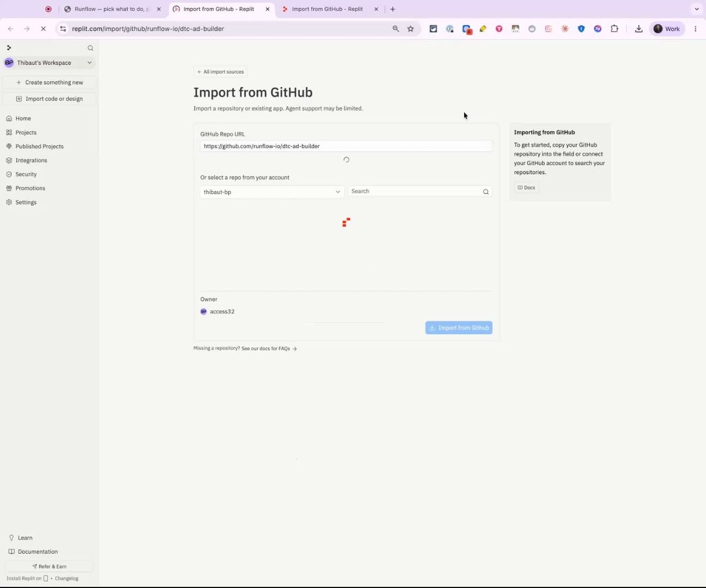Open the tab search chevron
The height and width of the screenshot is (588, 706).
(697, 9)
